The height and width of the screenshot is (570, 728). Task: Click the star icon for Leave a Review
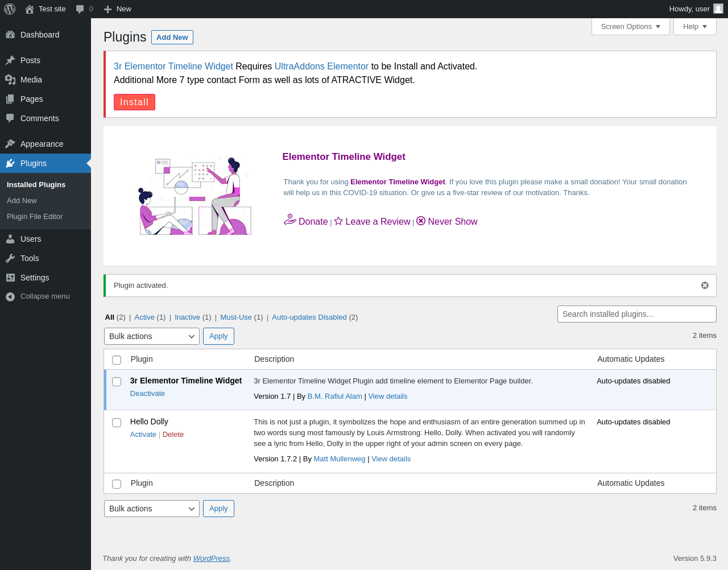point(338,221)
